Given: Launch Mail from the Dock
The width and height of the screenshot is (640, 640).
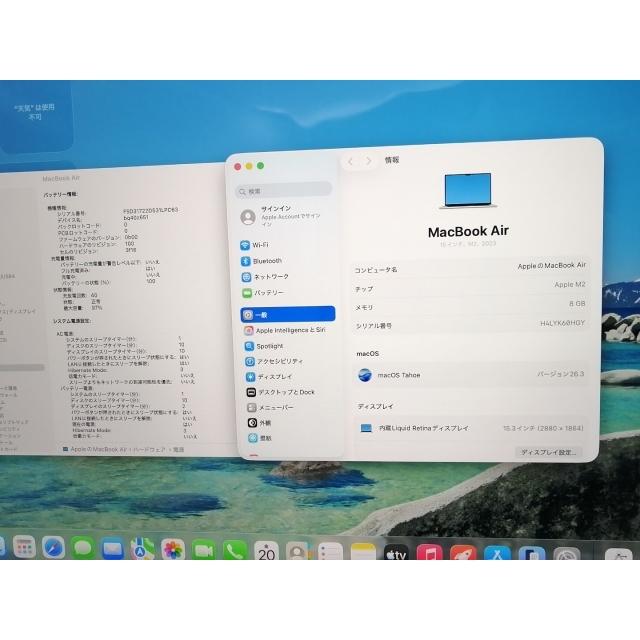Looking at the screenshot, I should click(x=113, y=549).
